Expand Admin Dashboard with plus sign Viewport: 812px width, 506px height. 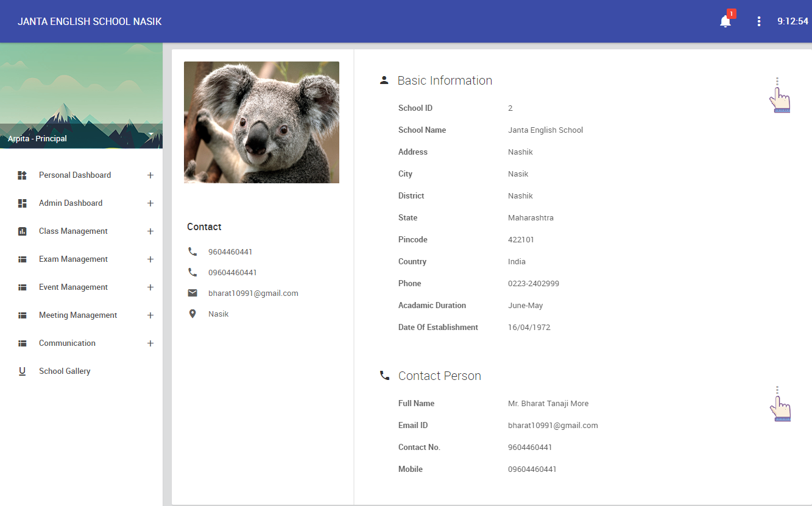[150, 203]
